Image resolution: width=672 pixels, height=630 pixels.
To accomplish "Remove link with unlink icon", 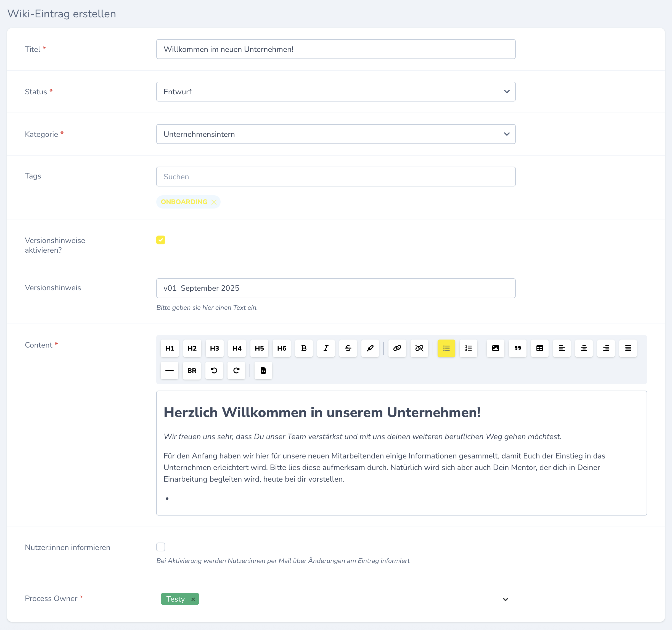I will click(x=419, y=348).
